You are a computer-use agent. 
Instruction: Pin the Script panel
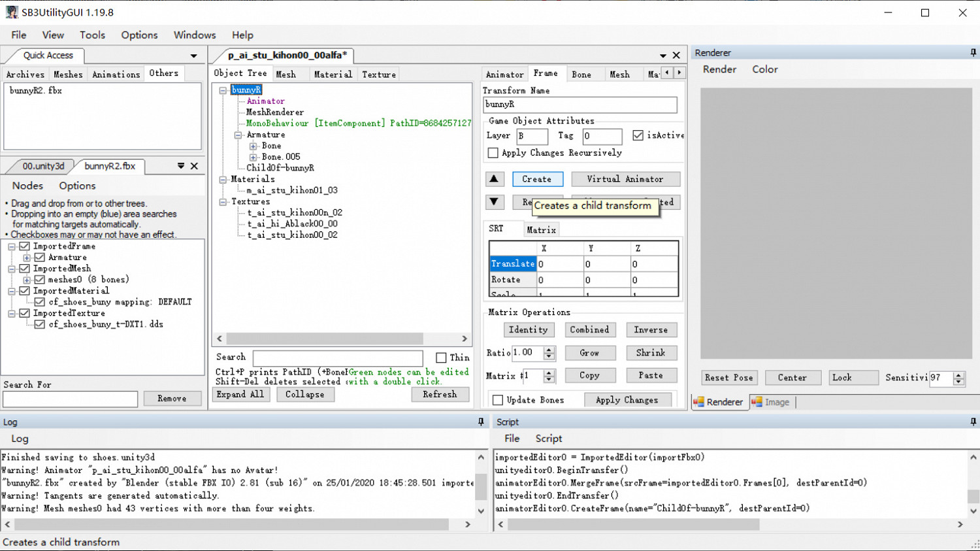pos(973,422)
